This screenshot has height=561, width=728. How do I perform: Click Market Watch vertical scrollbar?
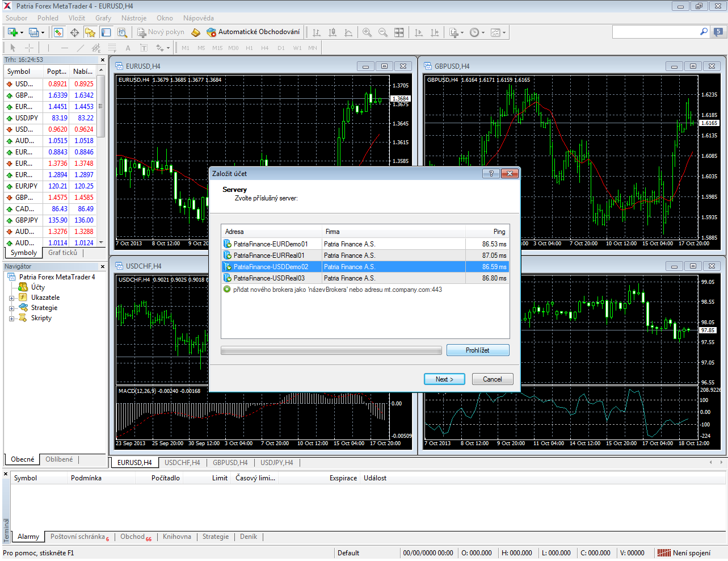(100, 156)
